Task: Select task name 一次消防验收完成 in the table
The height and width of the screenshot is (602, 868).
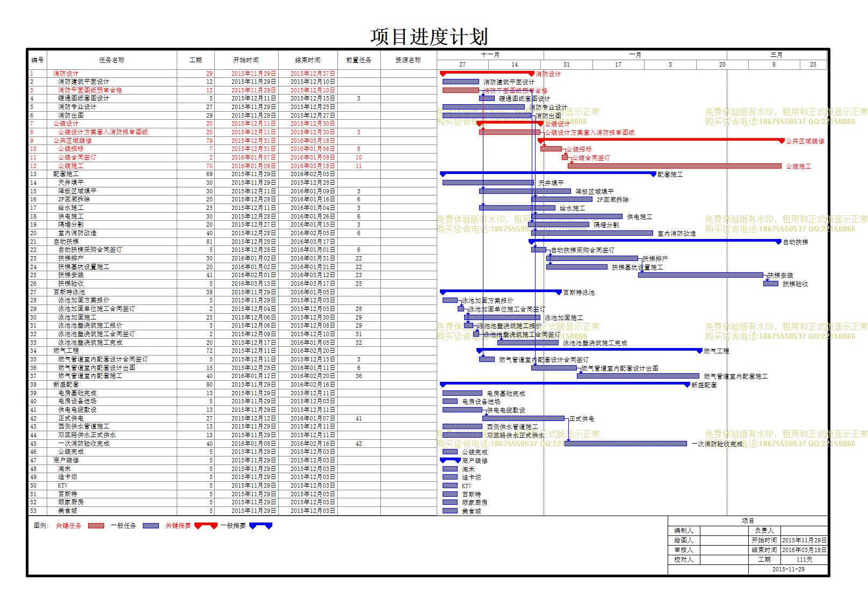Action: point(84,444)
